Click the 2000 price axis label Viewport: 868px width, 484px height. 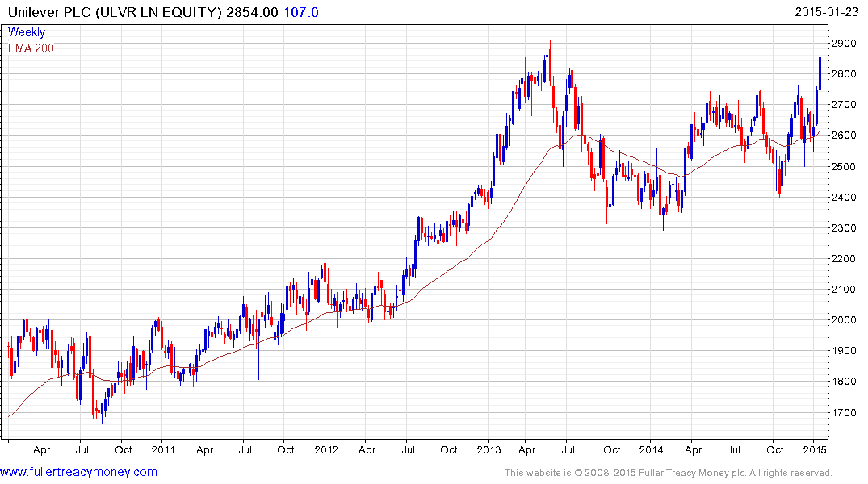coord(844,319)
